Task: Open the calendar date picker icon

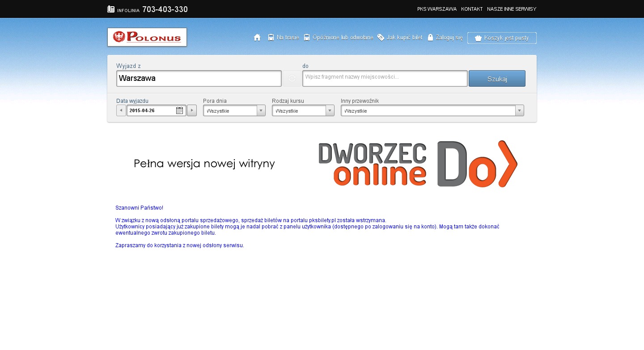Action: click(x=179, y=110)
